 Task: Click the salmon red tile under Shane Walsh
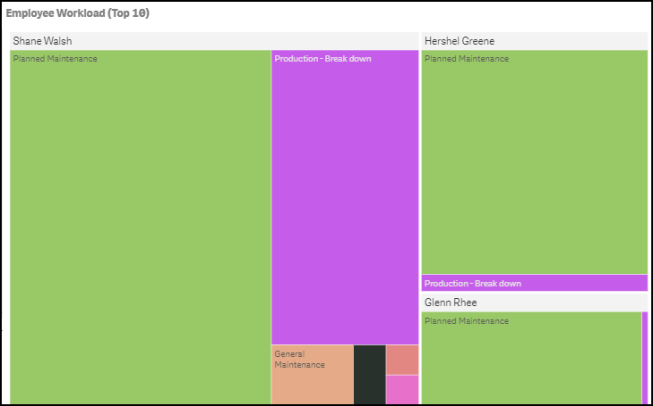(x=402, y=360)
